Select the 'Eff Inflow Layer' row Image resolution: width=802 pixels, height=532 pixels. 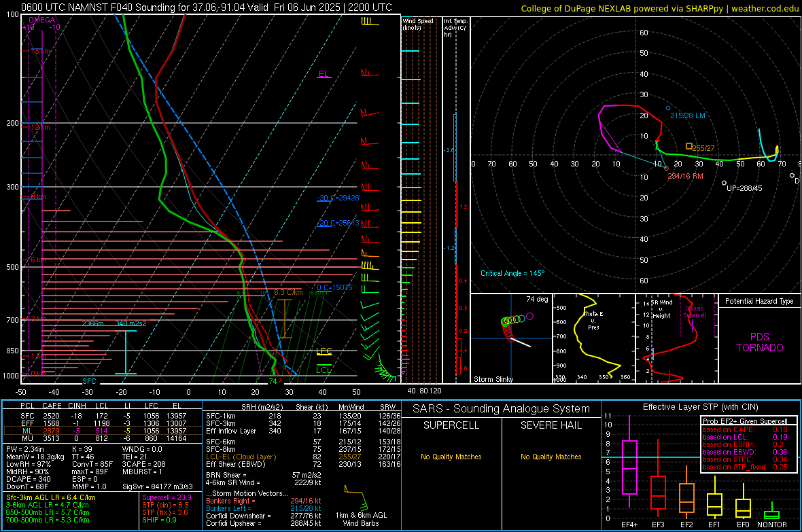pyautogui.click(x=303, y=431)
